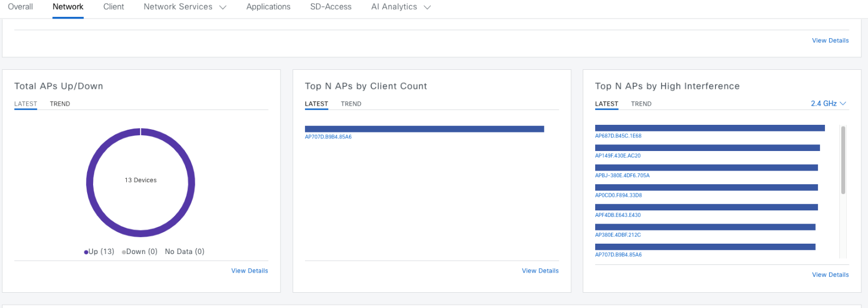Go to the SD-Access tab
Viewport: 868px width, 308px height.
click(x=331, y=7)
